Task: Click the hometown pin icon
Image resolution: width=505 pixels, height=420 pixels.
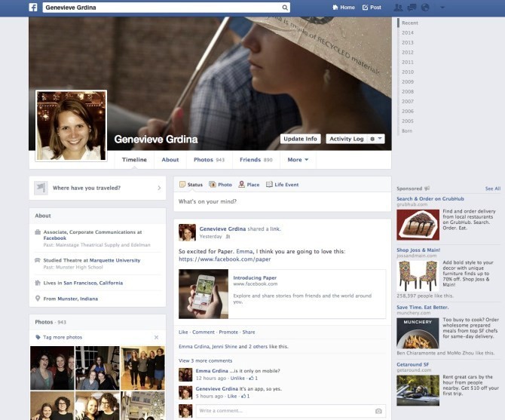Action: (38, 299)
